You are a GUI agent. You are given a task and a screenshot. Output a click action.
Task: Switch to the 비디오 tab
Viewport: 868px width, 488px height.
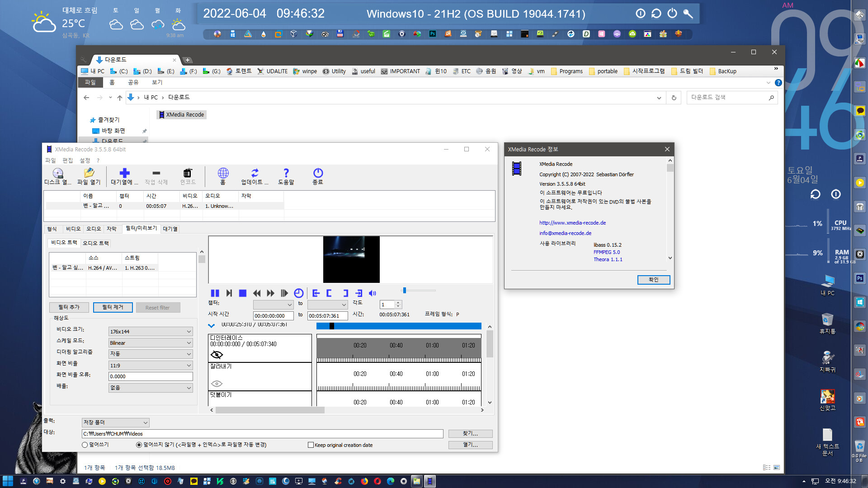73,229
